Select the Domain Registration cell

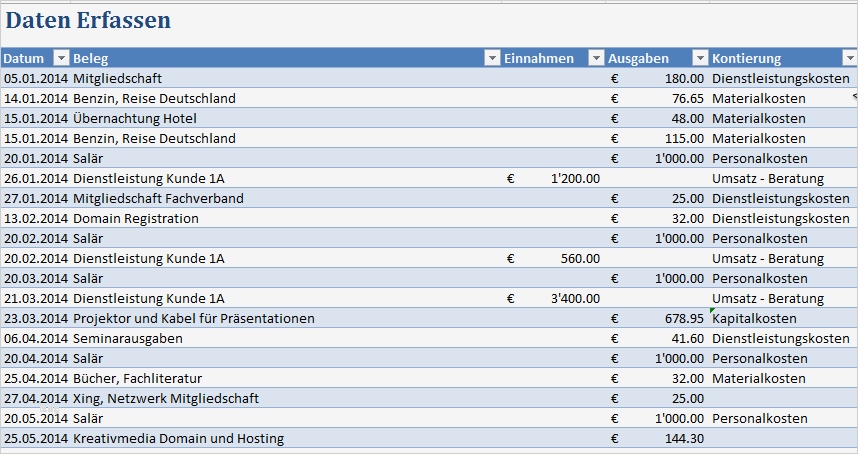(136, 218)
